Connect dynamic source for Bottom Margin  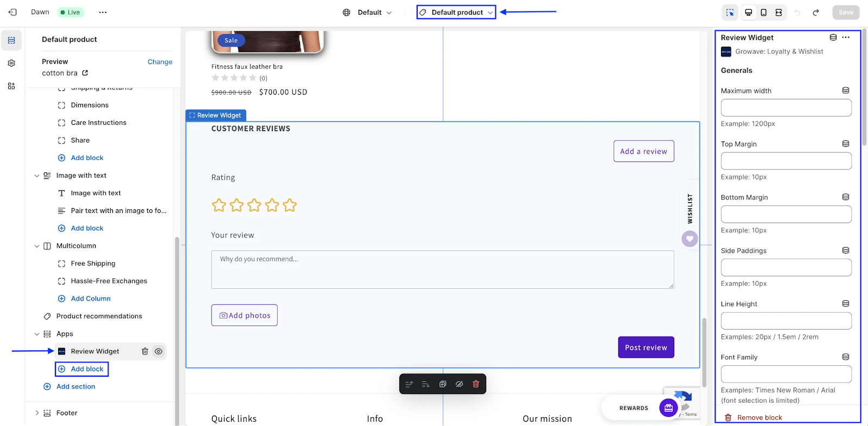[846, 197]
